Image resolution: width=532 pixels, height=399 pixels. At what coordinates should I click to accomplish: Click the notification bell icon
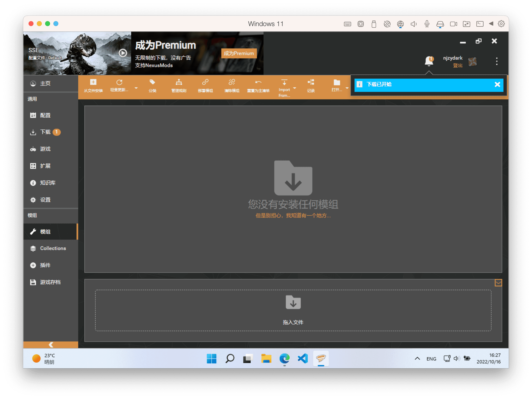[429, 61]
